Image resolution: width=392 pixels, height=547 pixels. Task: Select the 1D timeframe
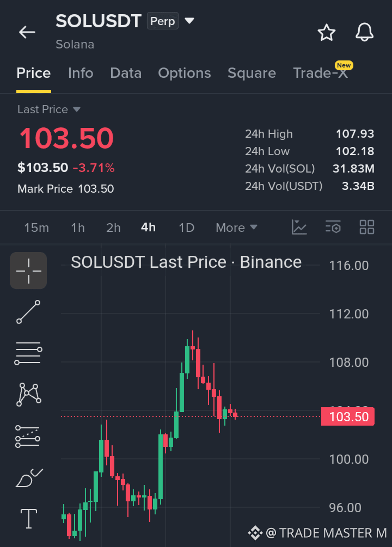tap(186, 228)
